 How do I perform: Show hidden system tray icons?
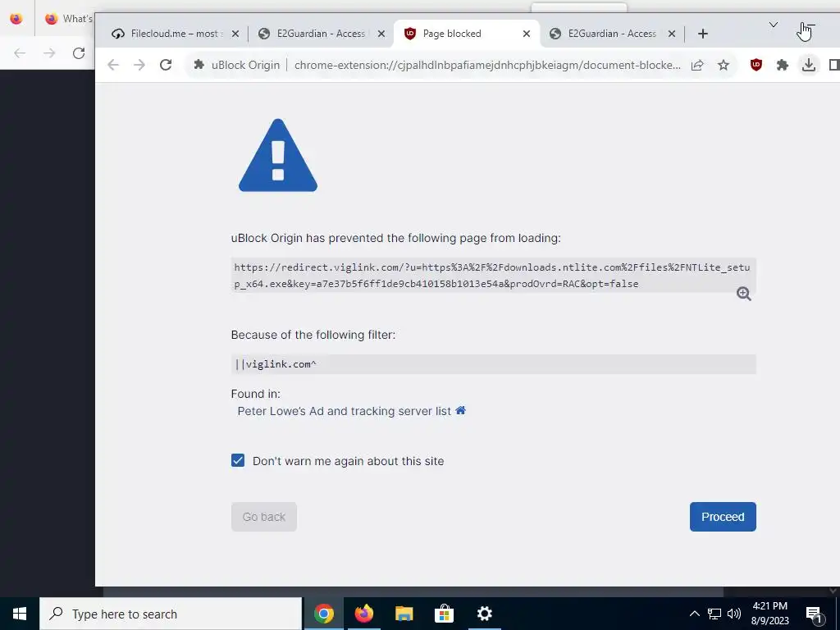tap(694, 614)
